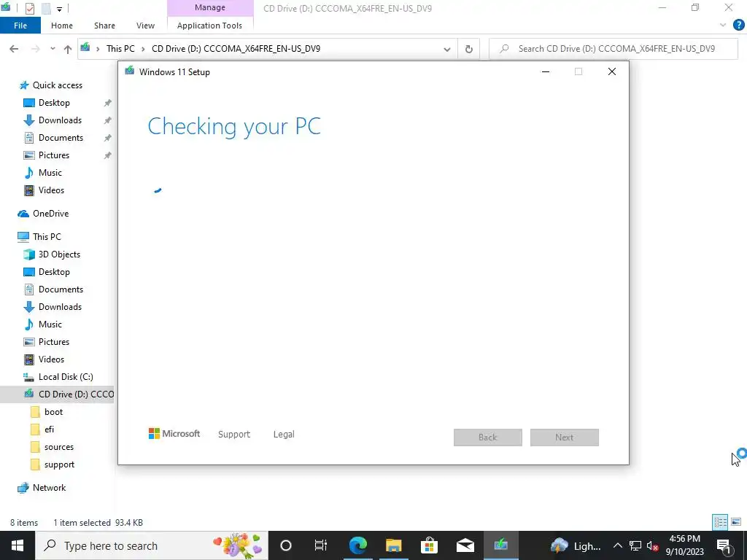Image resolution: width=747 pixels, height=560 pixels.
Task: Open the sources folder in tree
Action: [x=58, y=447]
